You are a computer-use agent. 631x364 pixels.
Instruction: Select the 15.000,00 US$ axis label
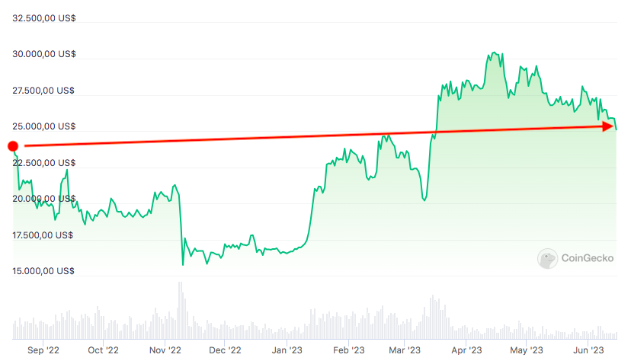pos(43,271)
